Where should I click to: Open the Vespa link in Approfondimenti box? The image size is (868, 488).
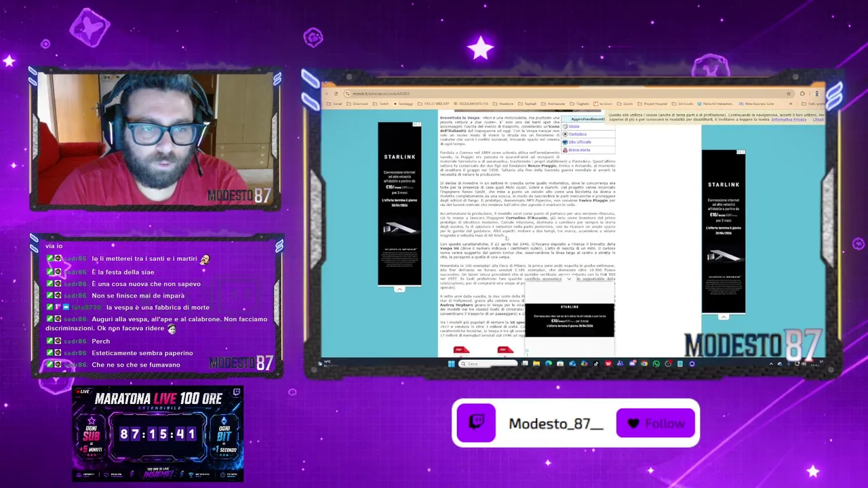coord(574,126)
